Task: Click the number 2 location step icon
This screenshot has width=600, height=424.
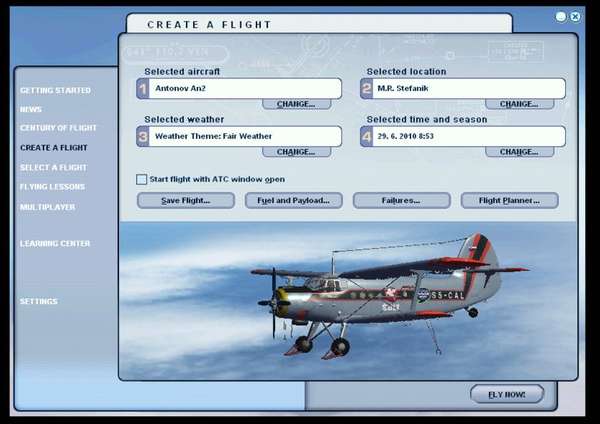Action: (x=367, y=89)
